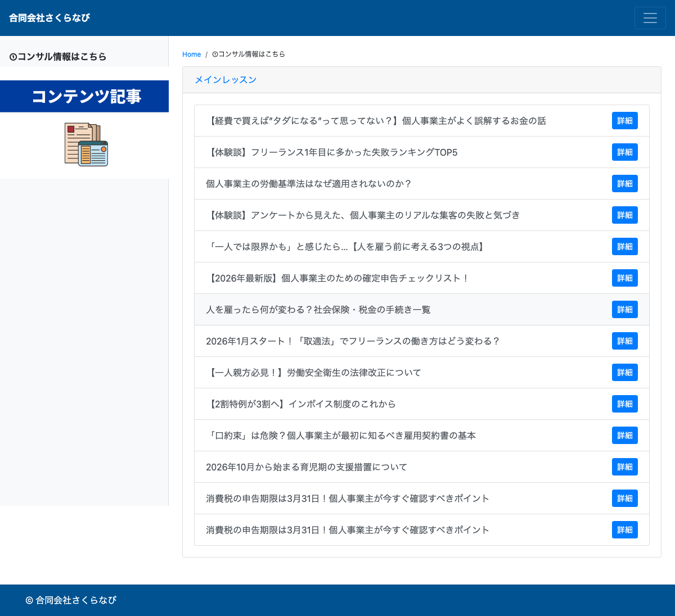
Task: Open 詳細 for the 経費で買えばタダになる article
Action: [624, 120]
